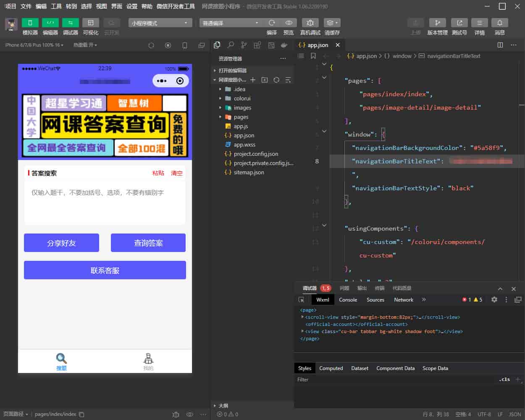Open the Details (详情) panel icon
The height and width of the screenshot is (420, 525).
click(x=479, y=23)
